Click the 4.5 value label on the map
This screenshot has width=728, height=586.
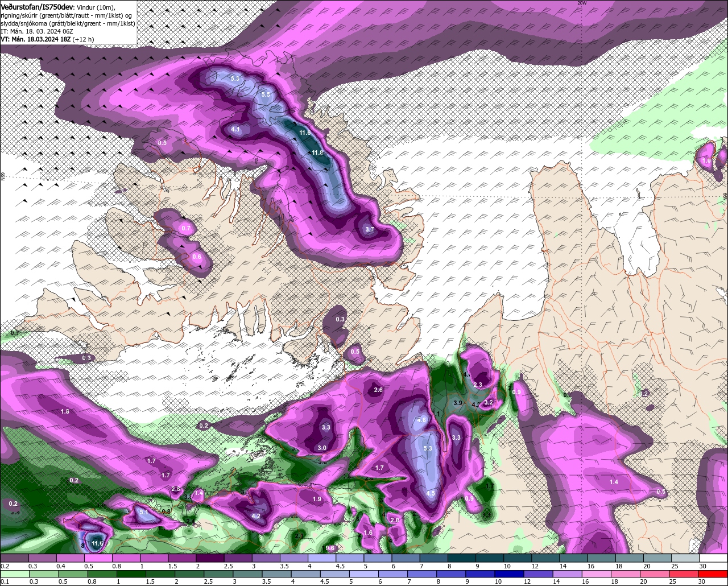431,493
